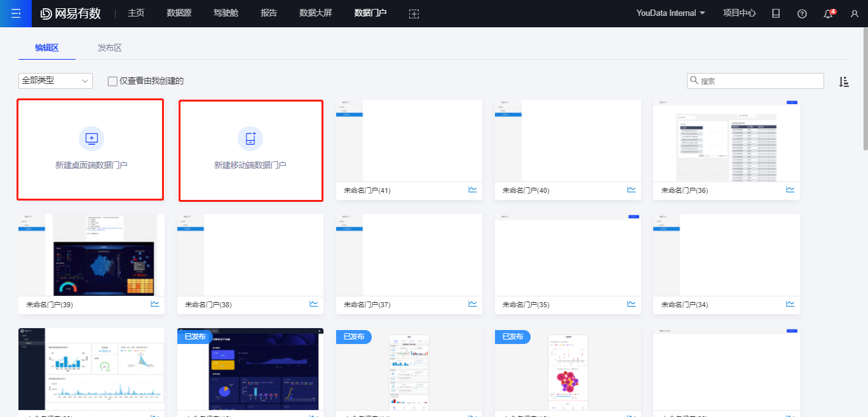Switch to the 编辑区 tab

click(47, 48)
